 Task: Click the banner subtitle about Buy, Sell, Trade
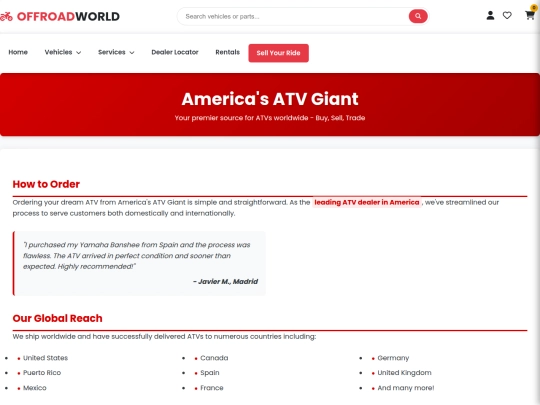coord(270,118)
